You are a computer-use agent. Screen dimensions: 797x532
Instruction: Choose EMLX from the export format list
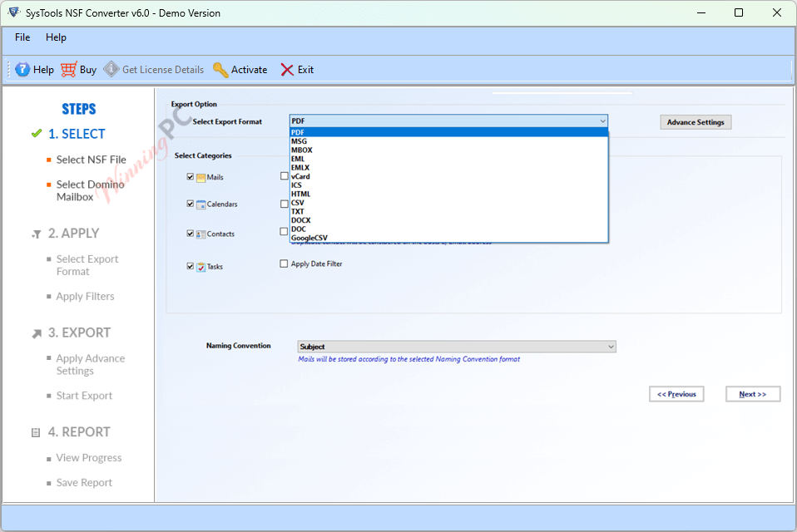click(448, 168)
